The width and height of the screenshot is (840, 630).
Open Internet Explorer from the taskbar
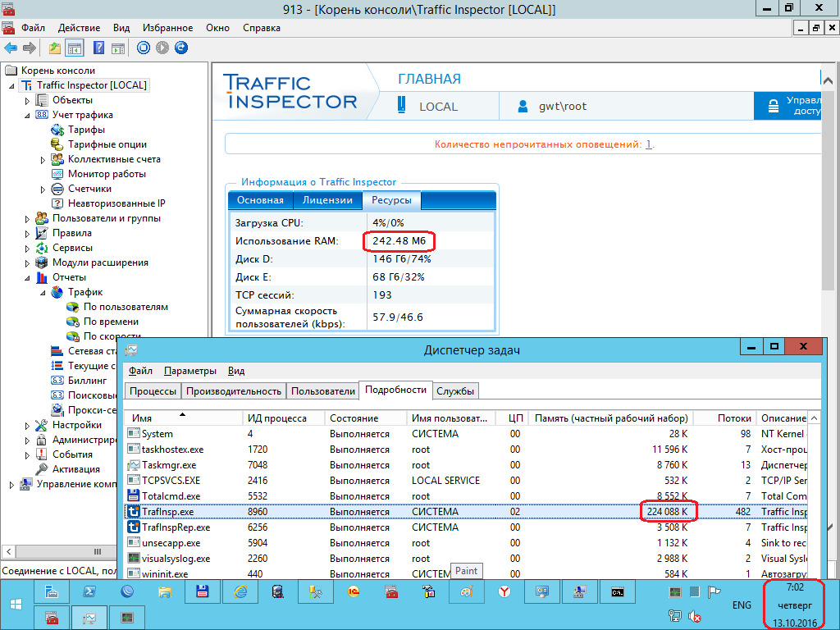pos(240,592)
